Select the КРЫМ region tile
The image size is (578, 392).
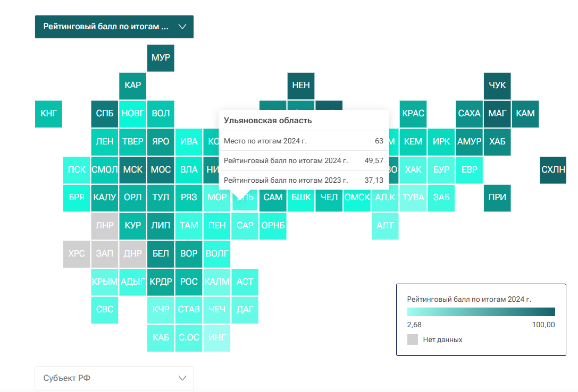[104, 282]
